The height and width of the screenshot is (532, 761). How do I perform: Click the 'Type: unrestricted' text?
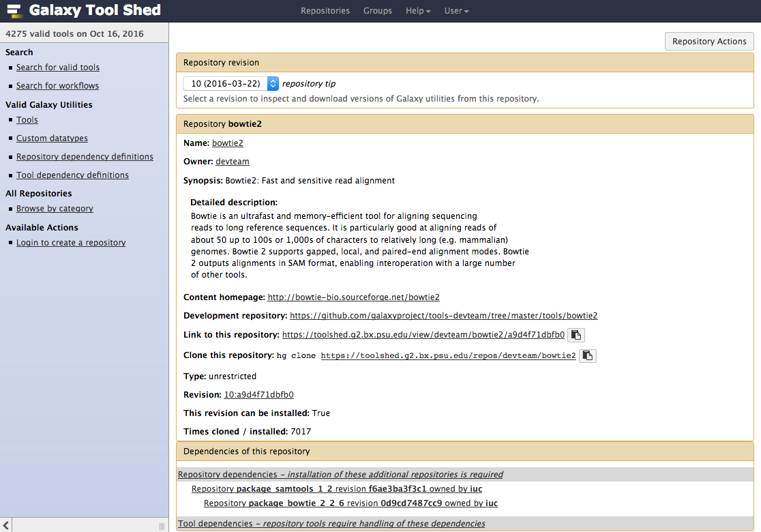(x=220, y=376)
